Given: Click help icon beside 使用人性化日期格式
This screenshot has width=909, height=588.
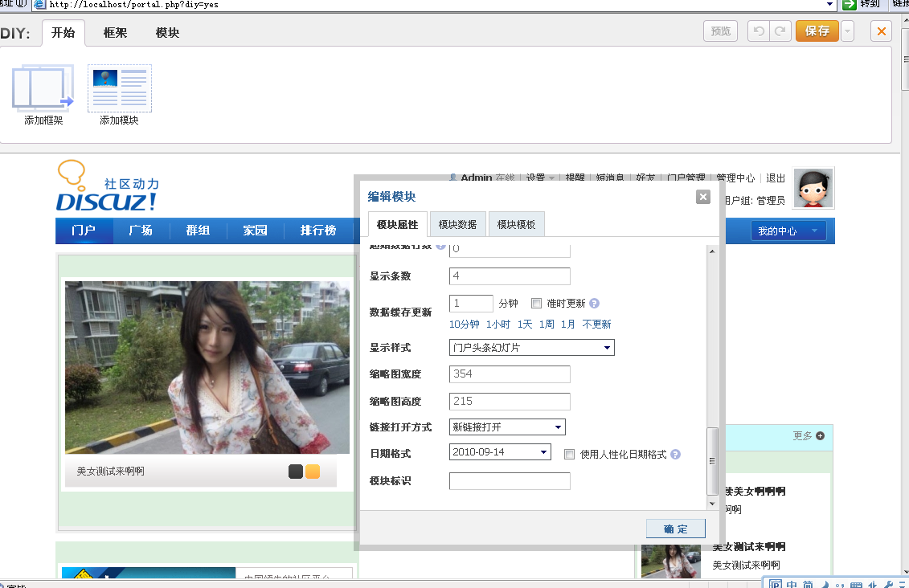Looking at the screenshot, I should (675, 454).
